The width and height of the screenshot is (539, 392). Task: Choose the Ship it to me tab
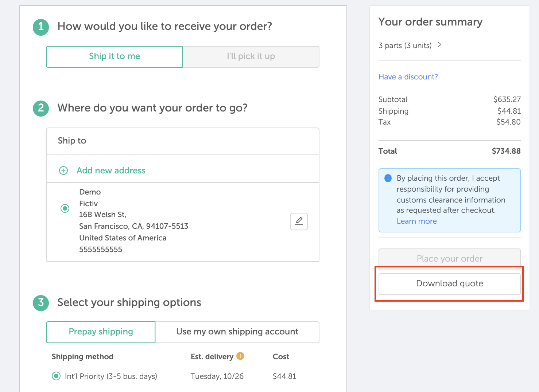click(x=115, y=56)
